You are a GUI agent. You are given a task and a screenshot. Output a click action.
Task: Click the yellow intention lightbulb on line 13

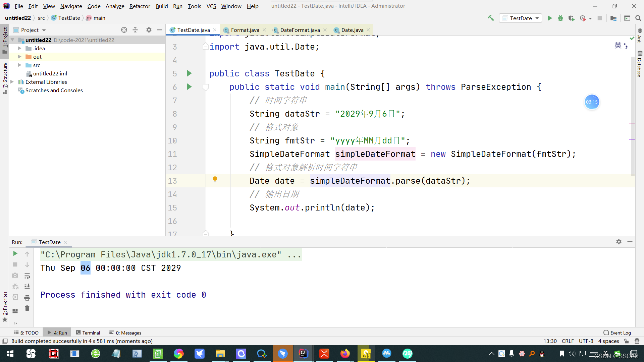[x=215, y=180]
